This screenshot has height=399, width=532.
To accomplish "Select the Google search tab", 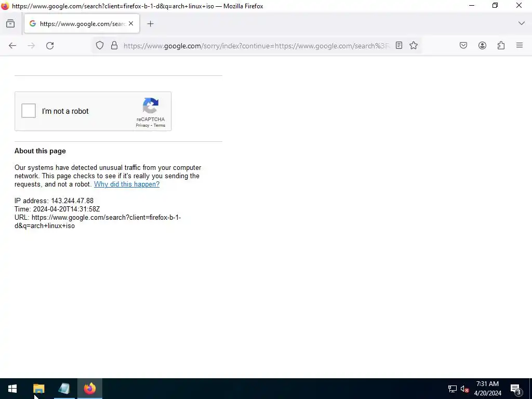I will click(x=82, y=23).
